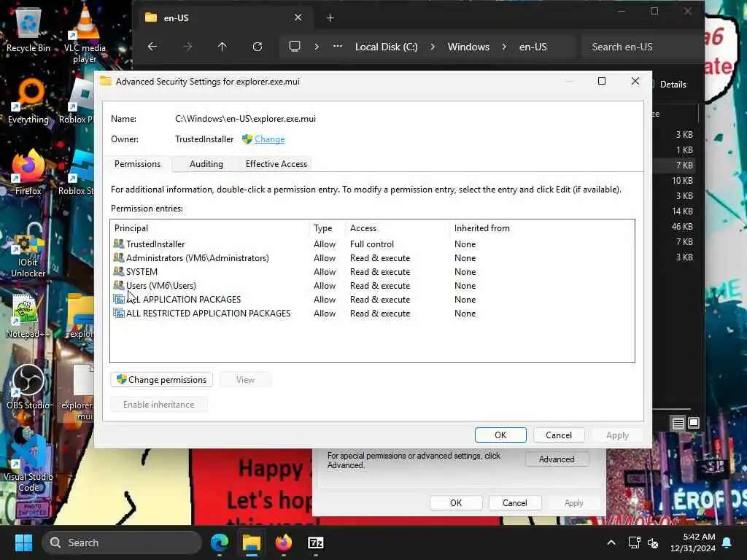
Task: Click the taskbar Search box
Action: coord(122,542)
